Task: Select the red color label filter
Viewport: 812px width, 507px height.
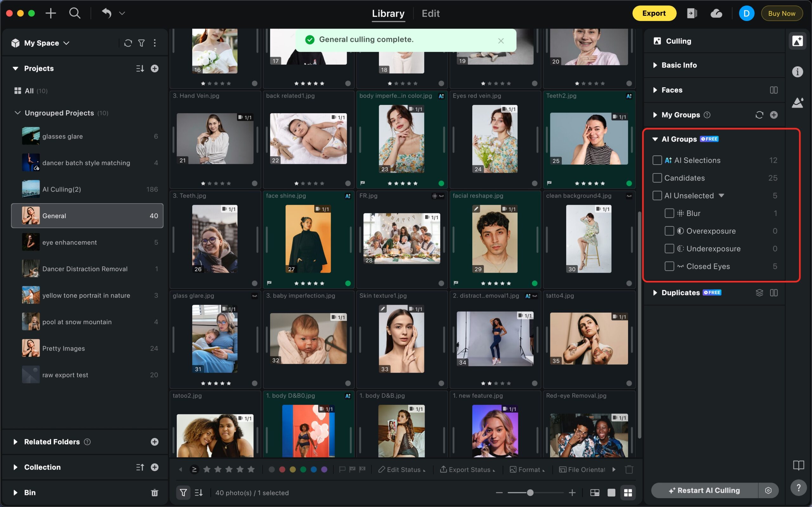Action: [x=282, y=470]
